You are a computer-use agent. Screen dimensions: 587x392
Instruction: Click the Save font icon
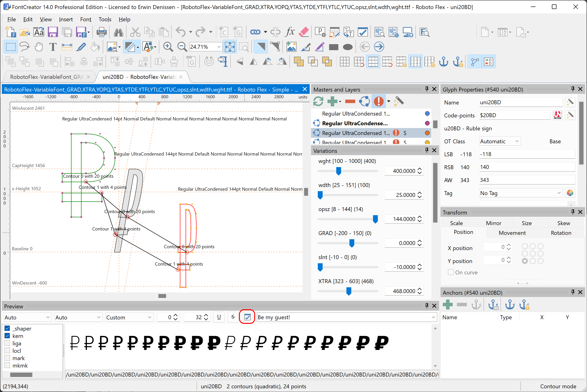tap(53, 32)
